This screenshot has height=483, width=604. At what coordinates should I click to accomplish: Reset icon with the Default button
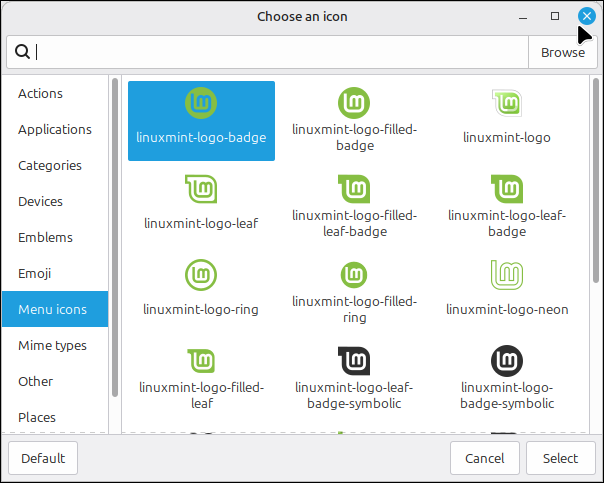pos(43,458)
